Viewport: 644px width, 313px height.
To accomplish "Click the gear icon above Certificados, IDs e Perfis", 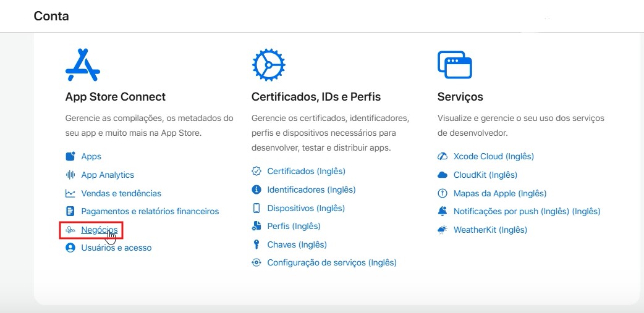I will pos(268,64).
